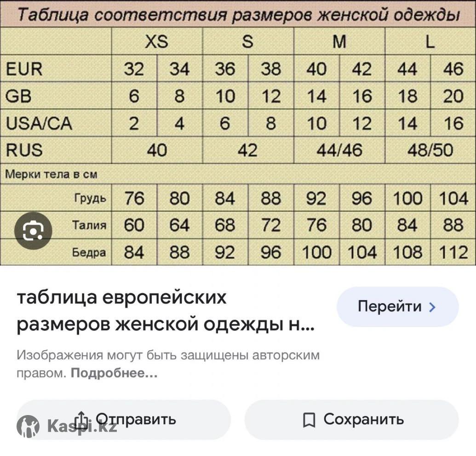Select the XS size column header
Viewport: 476px width, 456px height.
[157, 41]
